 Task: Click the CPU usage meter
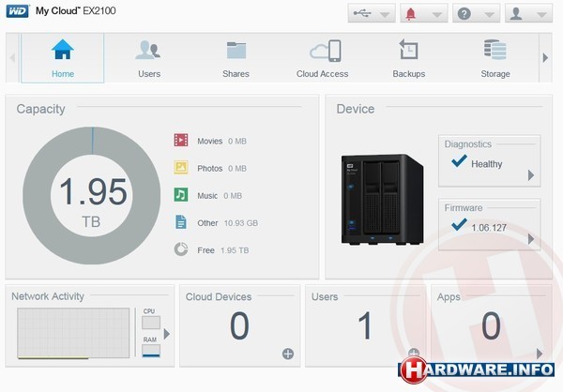(x=151, y=323)
